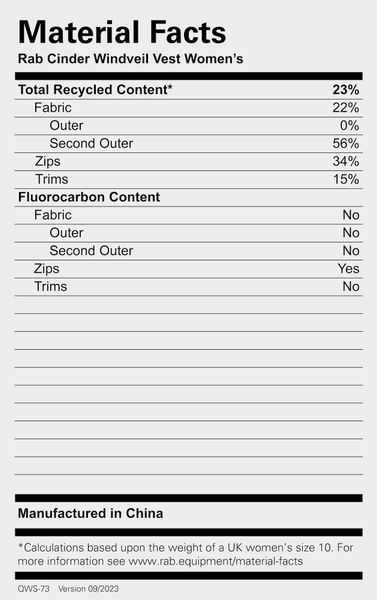377x600 pixels.
Task: Click the 22% fabric recycled value
Action: pyautogui.click(x=346, y=108)
